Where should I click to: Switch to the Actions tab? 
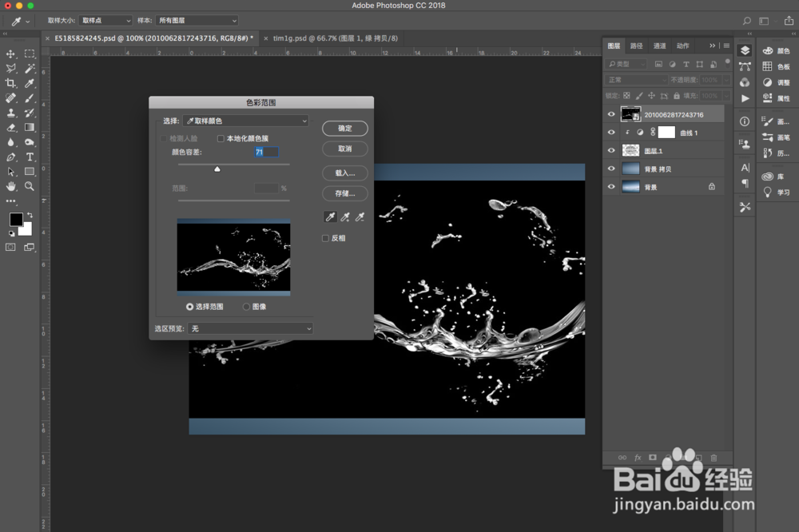pos(683,46)
